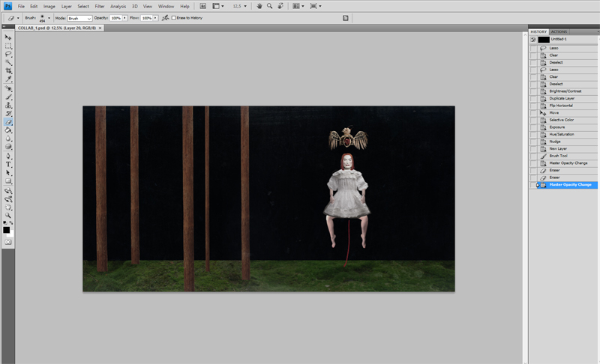This screenshot has height=364, width=600.
Task: Jump to the Hue/Saturation history state
Action: [x=562, y=134]
